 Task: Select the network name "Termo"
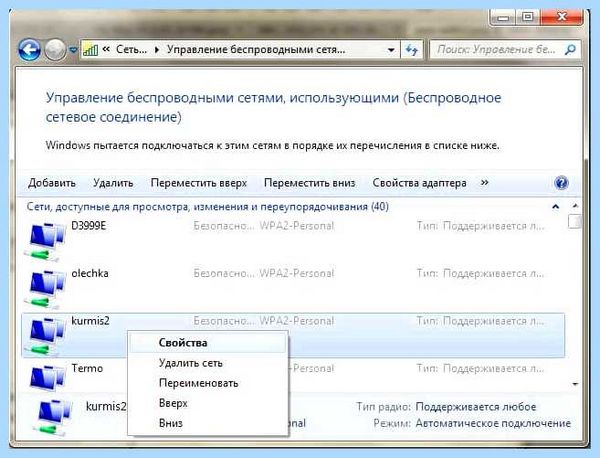point(87,368)
